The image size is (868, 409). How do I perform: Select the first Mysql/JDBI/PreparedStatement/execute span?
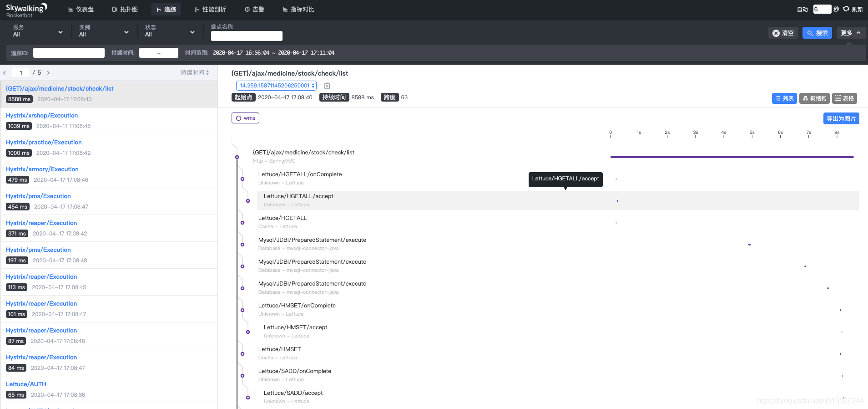312,240
